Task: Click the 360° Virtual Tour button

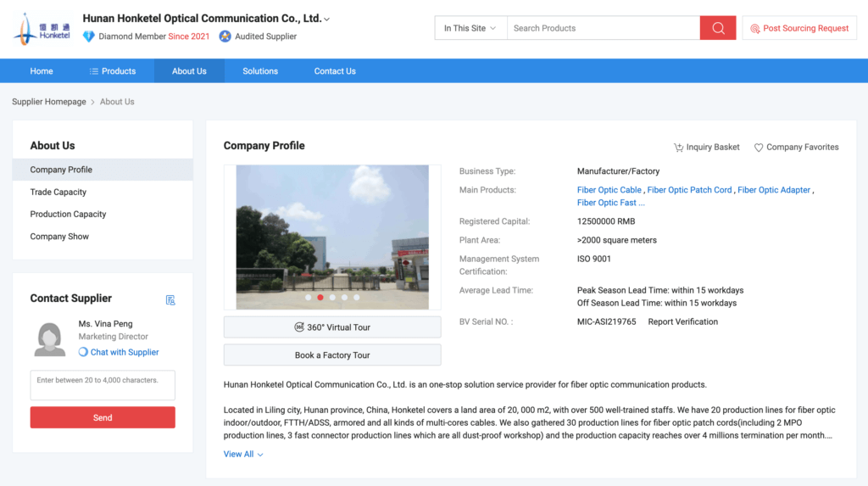Action: (x=332, y=327)
